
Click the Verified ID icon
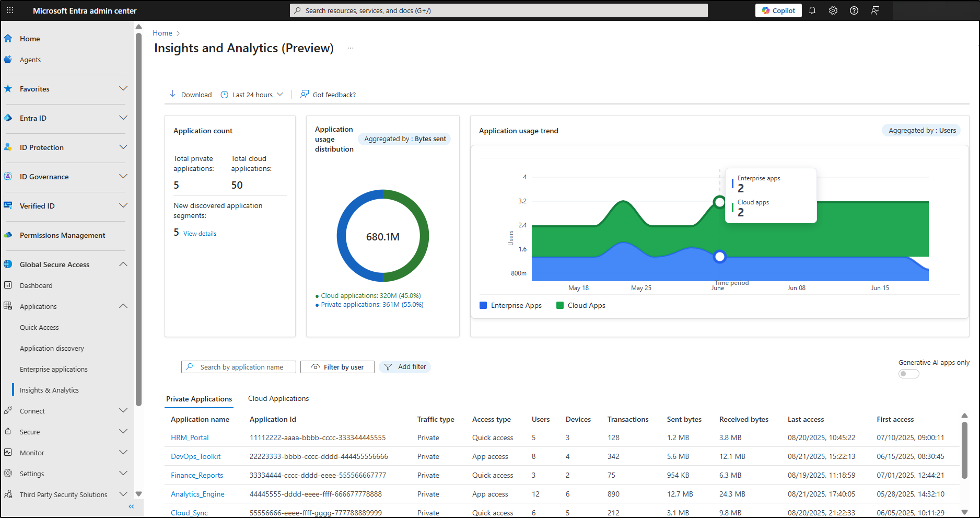[8, 206]
